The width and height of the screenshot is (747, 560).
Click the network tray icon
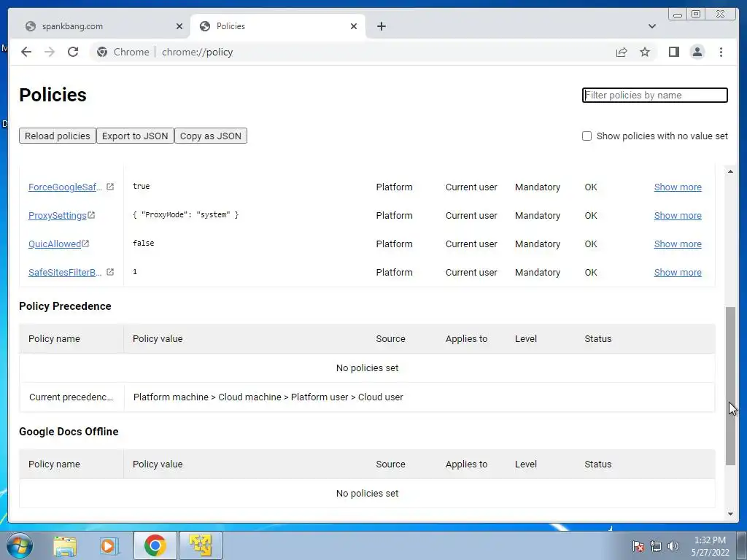[656, 546]
